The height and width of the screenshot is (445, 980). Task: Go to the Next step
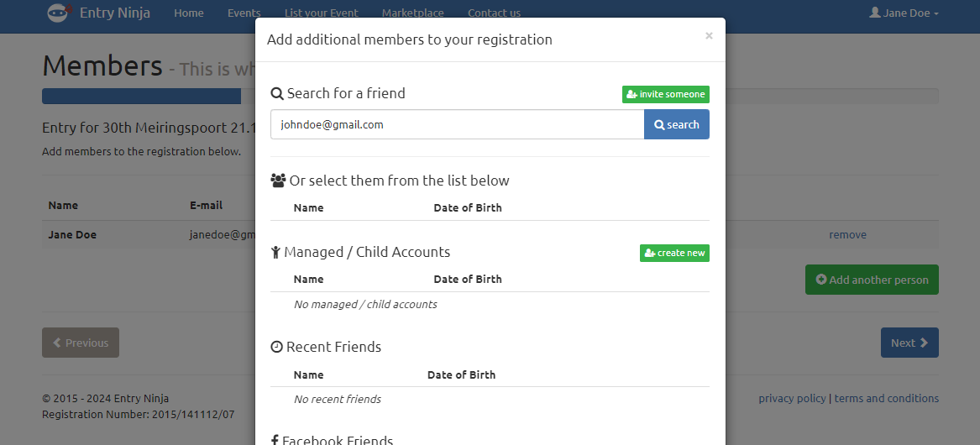click(x=909, y=343)
